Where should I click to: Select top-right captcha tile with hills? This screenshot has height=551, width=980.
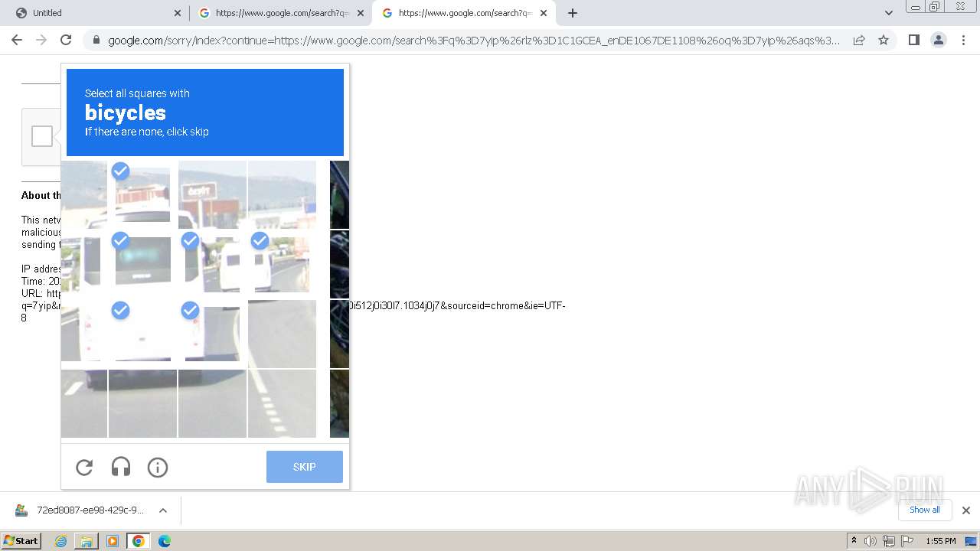click(282, 194)
